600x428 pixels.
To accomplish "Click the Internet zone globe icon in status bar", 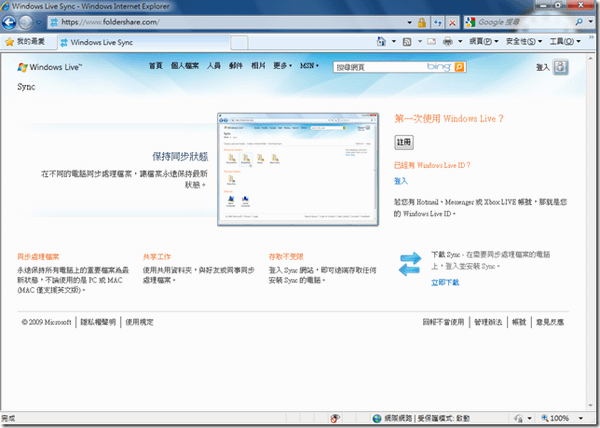I will click(377, 418).
